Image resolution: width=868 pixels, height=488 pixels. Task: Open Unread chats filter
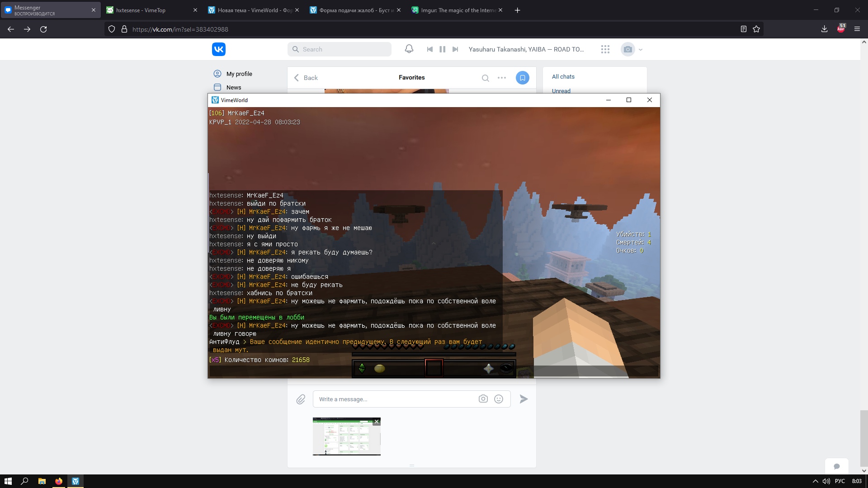pos(561,91)
